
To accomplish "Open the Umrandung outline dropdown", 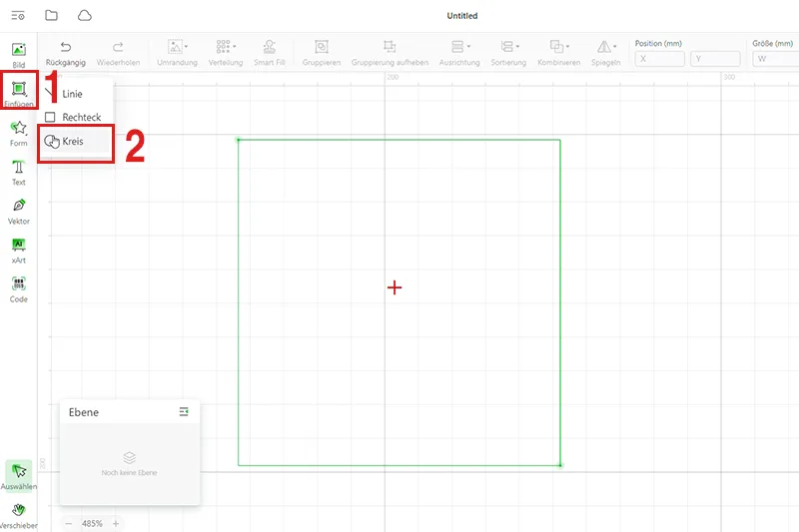I will (x=178, y=54).
